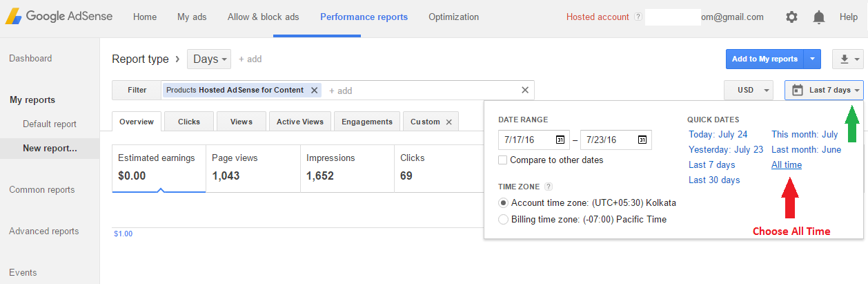Click the Time Zone help question mark

[x=549, y=187]
